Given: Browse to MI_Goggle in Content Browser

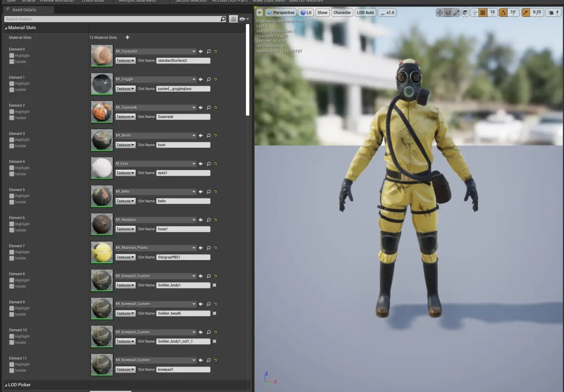Looking at the screenshot, I should 208,79.
